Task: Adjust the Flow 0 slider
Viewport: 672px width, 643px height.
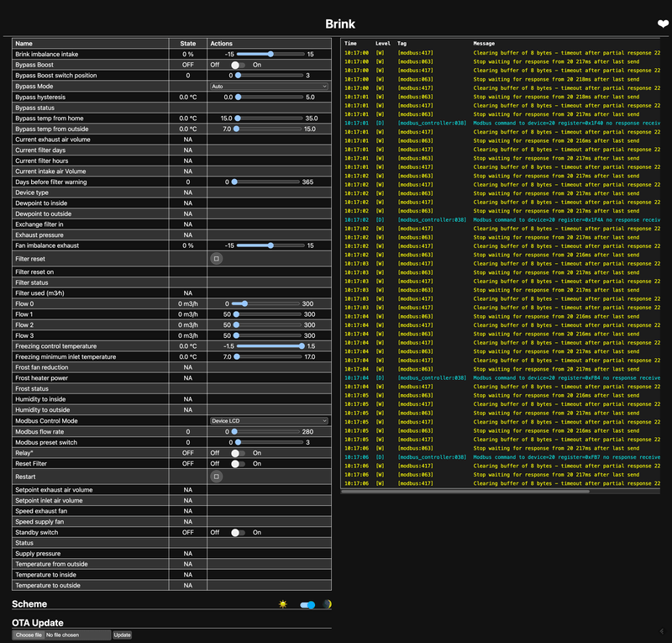Action: (265, 303)
